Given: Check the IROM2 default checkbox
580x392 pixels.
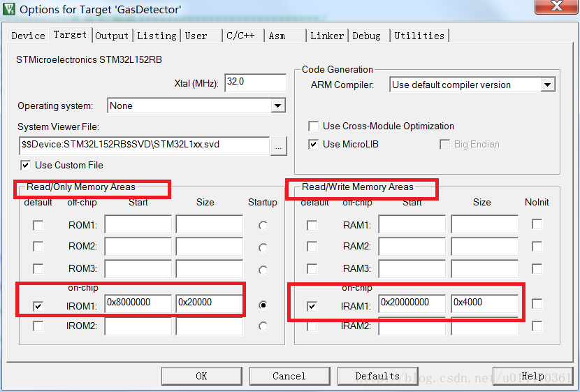Looking at the screenshot, I should (38, 326).
